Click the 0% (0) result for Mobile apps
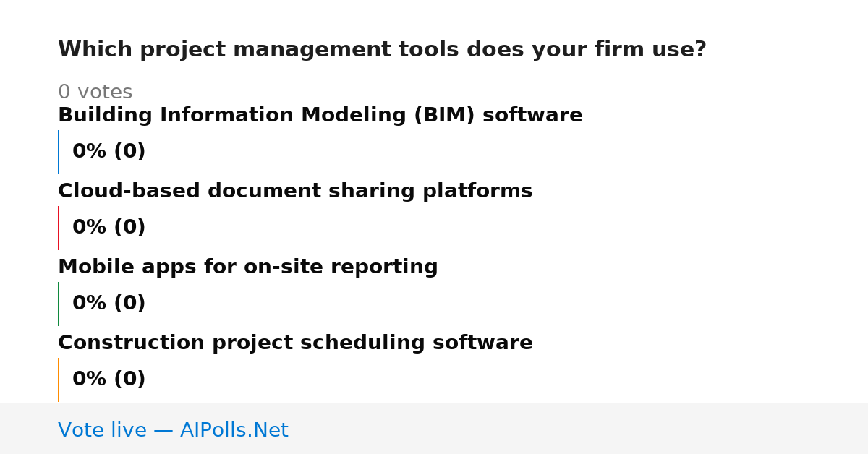This screenshot has height=454, width=868. point(109,304)
